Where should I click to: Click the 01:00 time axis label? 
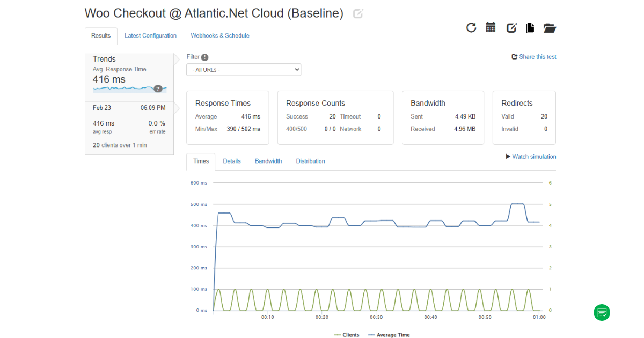pos(539,318)
